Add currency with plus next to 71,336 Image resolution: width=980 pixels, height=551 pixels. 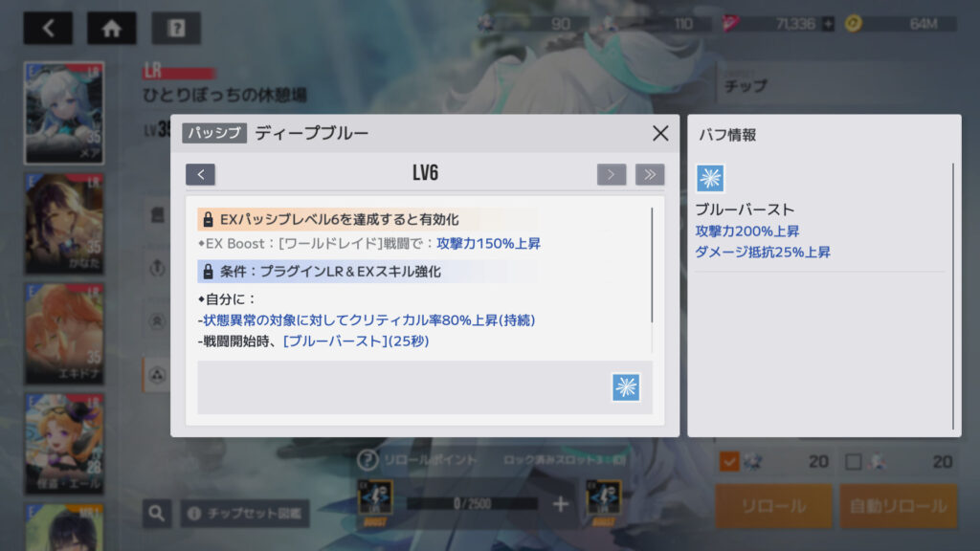(x=828, y=24)
